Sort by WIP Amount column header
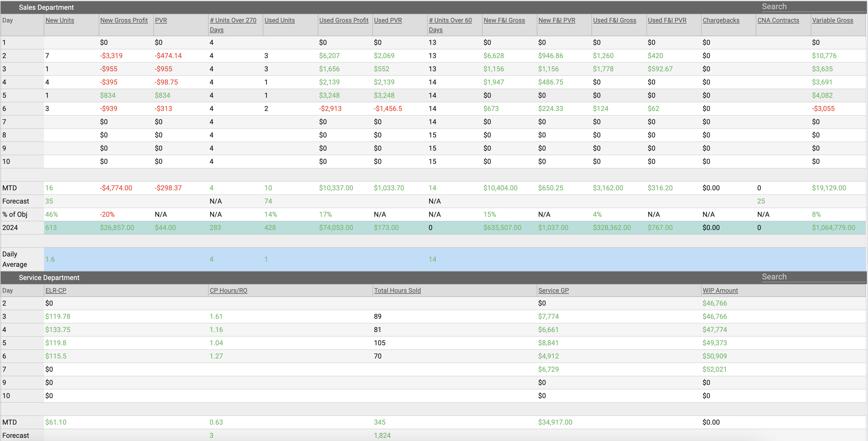Screen dimensions: 868x441 (720, 291)
